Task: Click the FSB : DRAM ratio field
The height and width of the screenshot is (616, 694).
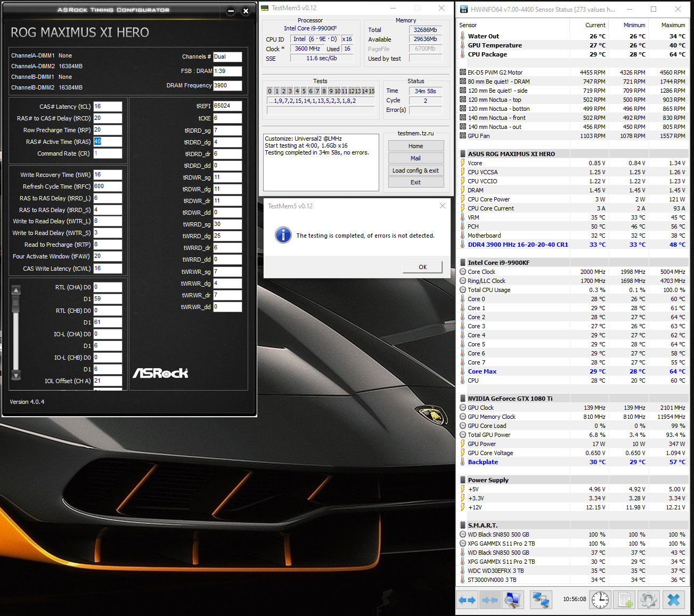Action: pos(227,71)
